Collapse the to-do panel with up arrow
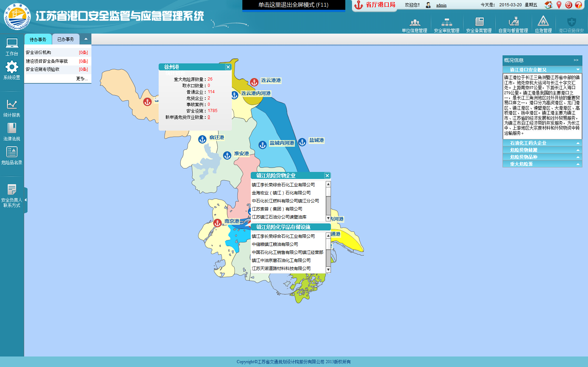The image size is (588, 367). point(86,39)
